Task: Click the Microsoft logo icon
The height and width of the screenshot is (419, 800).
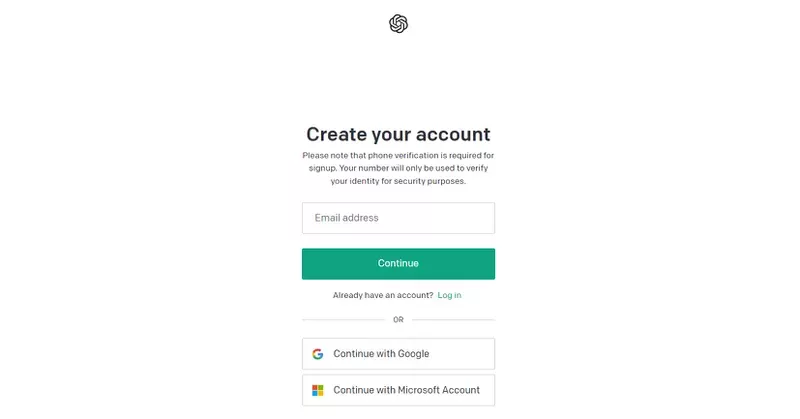Action: coord(318,390)
